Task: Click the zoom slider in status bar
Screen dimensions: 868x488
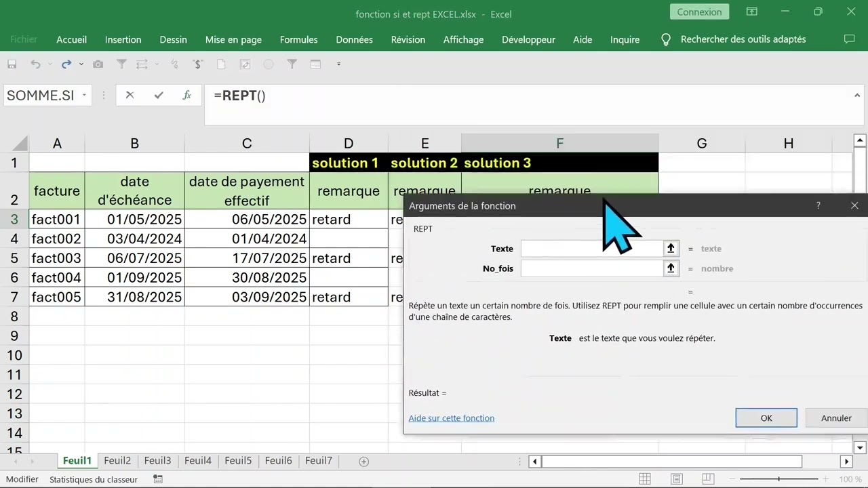Action: point(778,479)
